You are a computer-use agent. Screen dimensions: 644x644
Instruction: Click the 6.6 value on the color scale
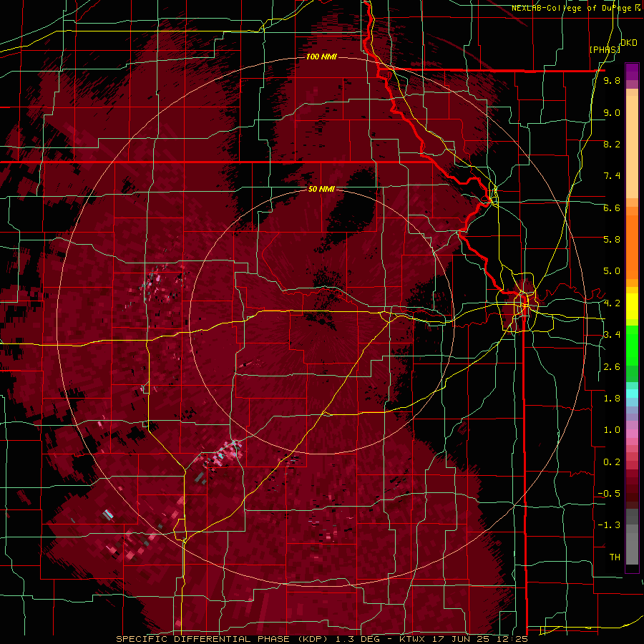click(612, 208)
